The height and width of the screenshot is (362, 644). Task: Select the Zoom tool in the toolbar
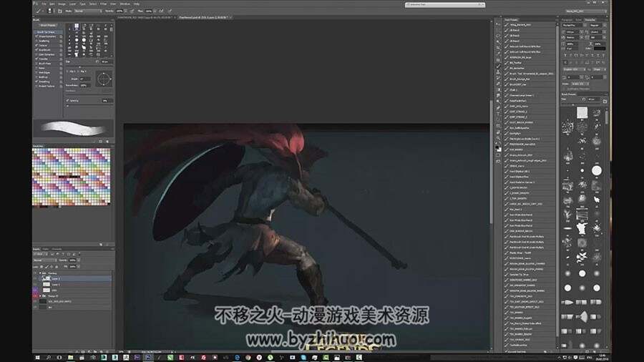498,138
